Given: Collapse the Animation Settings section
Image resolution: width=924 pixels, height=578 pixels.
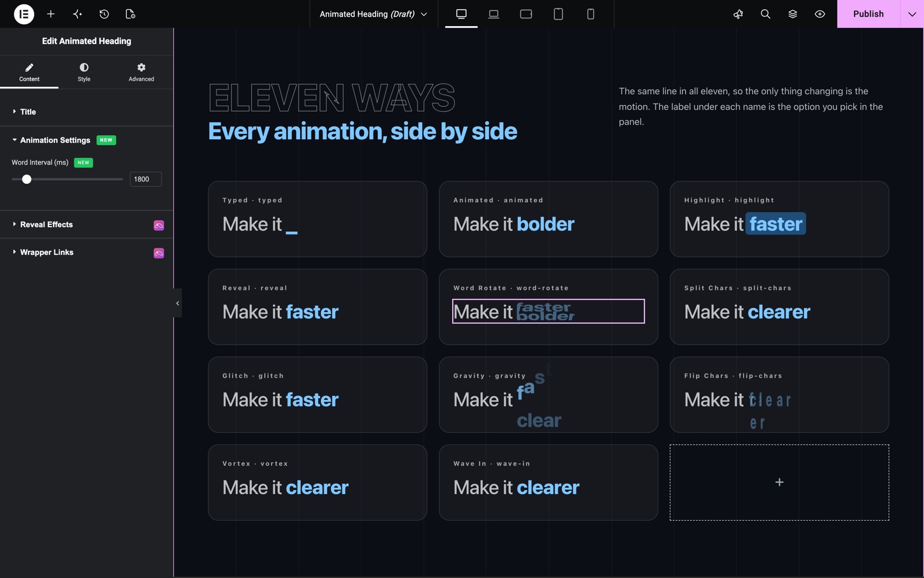Looking at the screenshot, I should [87, 140].
